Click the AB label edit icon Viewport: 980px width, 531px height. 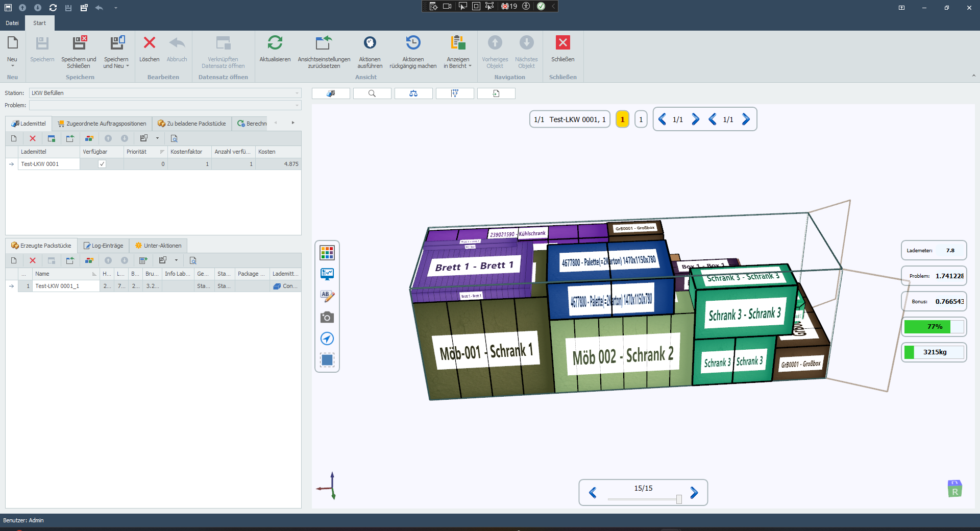pos(327,296)
